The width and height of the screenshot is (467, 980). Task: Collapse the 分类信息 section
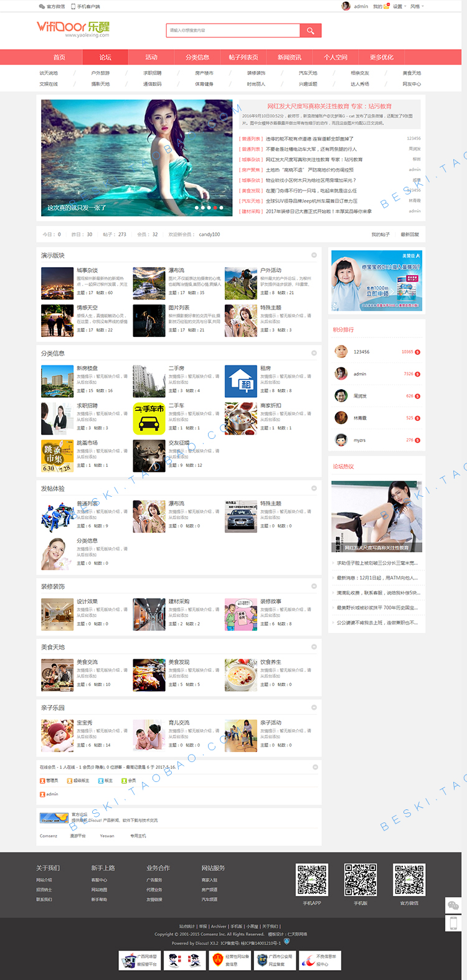click(x=314, y=353)
